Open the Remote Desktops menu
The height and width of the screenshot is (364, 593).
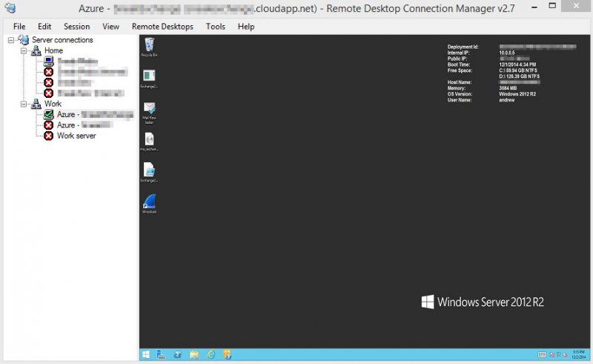[x=162, y=26]
